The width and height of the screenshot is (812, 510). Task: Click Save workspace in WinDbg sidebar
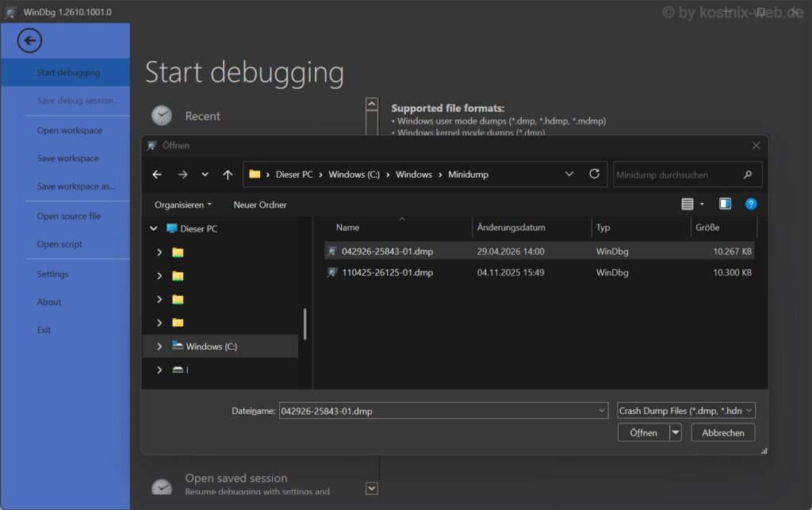pos(68,159)
